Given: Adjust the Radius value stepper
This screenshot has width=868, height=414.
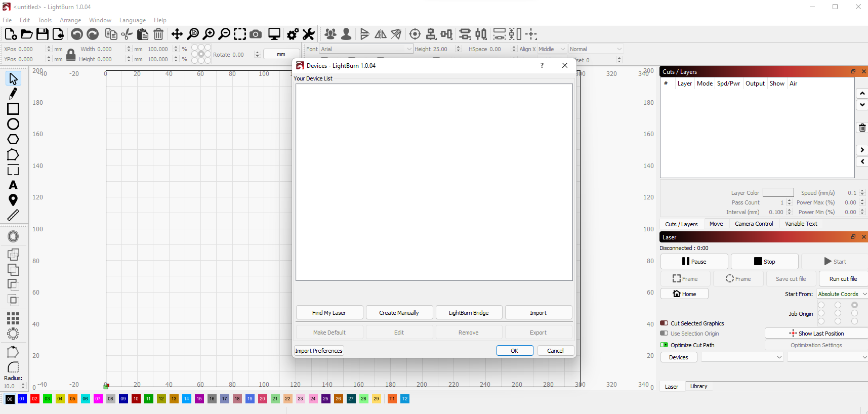Looking at the screenshot, I should (23, 386).
